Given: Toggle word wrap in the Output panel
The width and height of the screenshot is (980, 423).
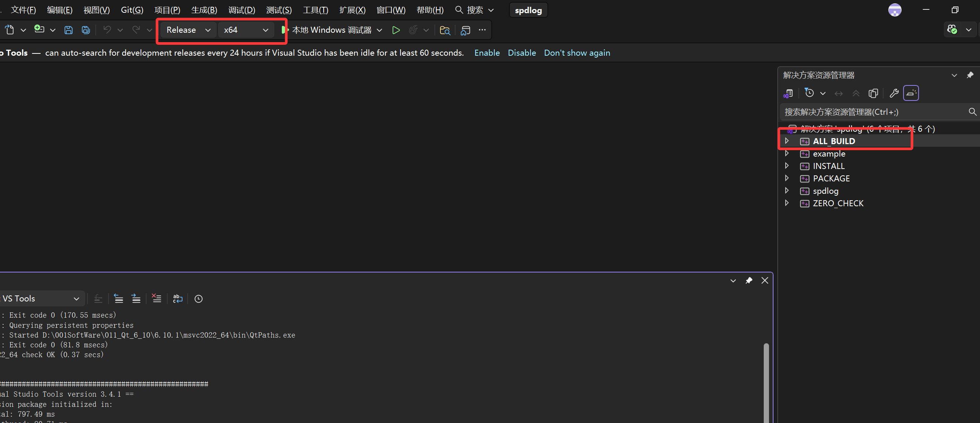Looking at the screenshot, I should point(178,299).
